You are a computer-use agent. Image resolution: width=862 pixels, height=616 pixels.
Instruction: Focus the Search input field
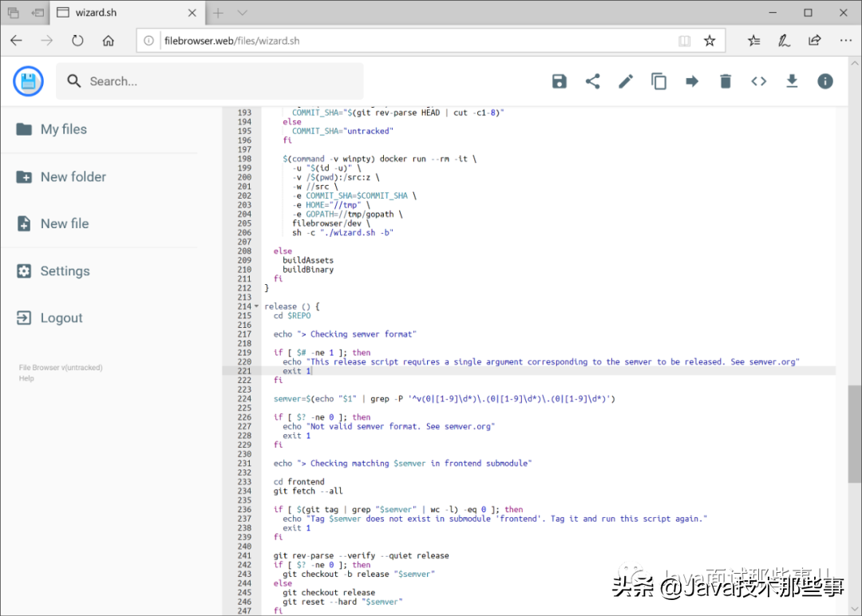coord(215,81)
